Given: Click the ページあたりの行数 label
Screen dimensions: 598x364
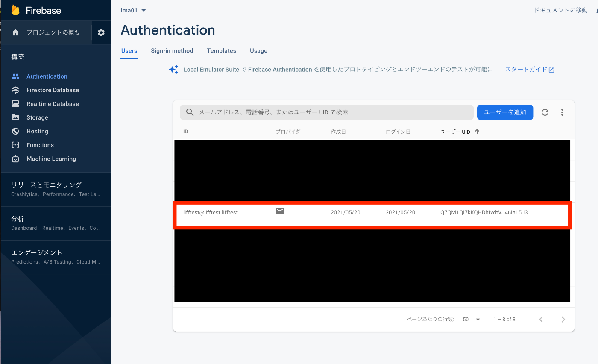Looking at the screenshot, I should click(x=430, y=319).
